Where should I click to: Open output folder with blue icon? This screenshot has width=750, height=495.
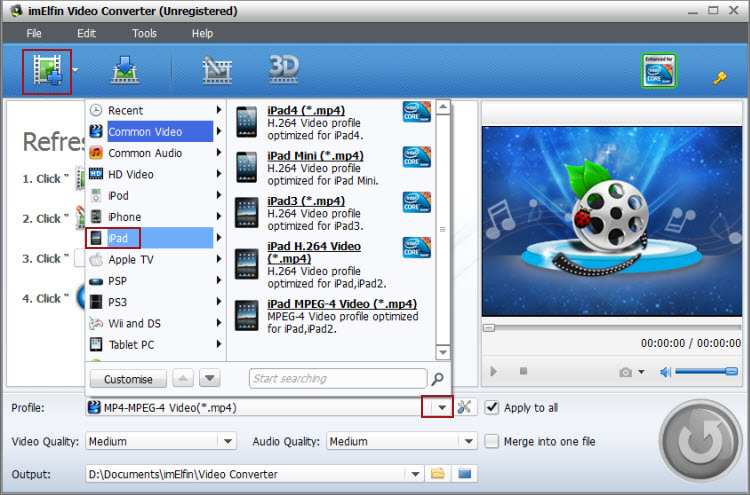tap(464, 474)
